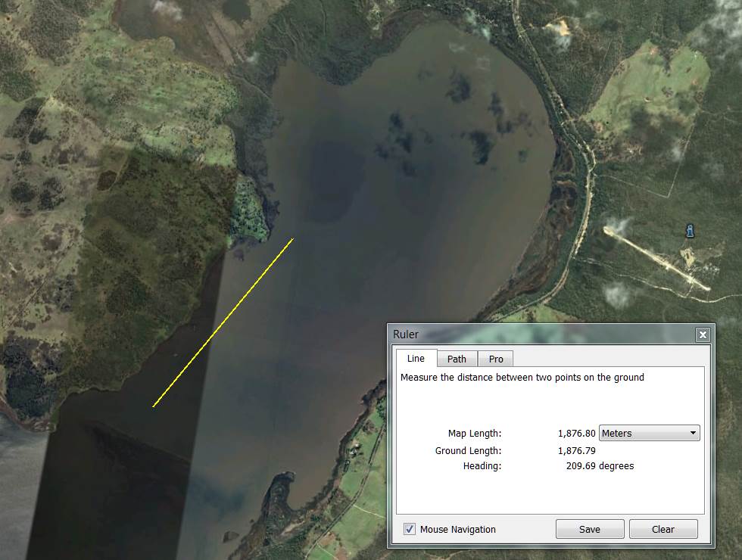The width and height of the screenshot is (742, 560).
Task: Save the ruler measurement
Action: tap(590, 529)
